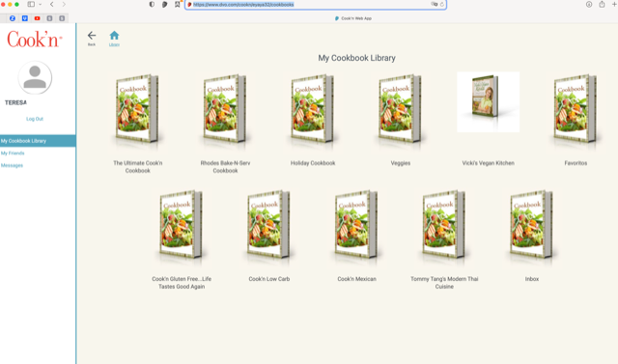Open Cook'n Gluten Free cookbook cover
The height and width of the screenshot is (364, 618).
pos(182,224)
